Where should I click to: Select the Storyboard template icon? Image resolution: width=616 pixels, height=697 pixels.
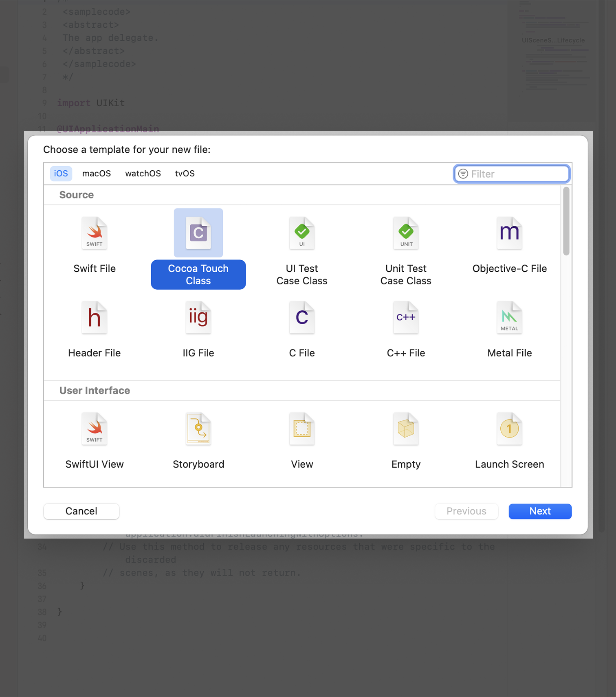198,429
